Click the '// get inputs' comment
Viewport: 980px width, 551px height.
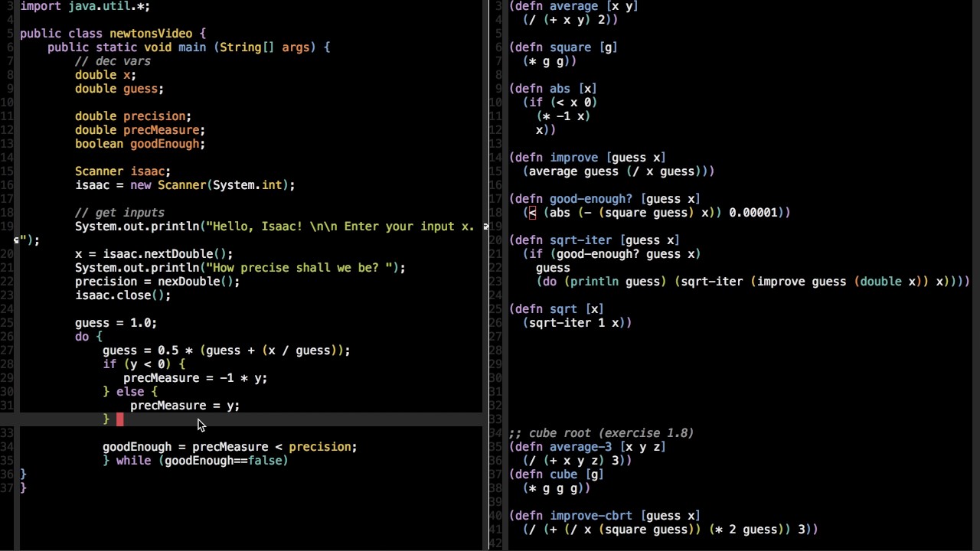pyautogui.click(x=119, y=213)
